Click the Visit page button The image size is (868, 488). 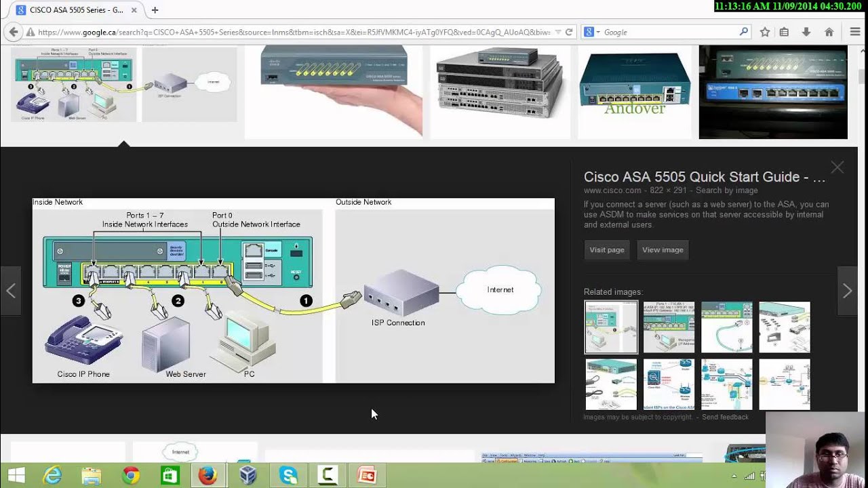[607, 249]
